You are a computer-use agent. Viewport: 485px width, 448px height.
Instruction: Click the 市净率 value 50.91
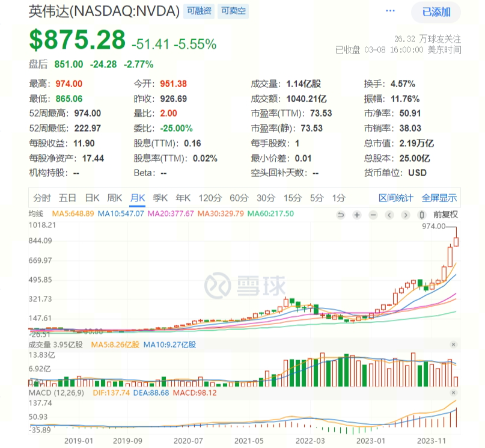[410, 113]
